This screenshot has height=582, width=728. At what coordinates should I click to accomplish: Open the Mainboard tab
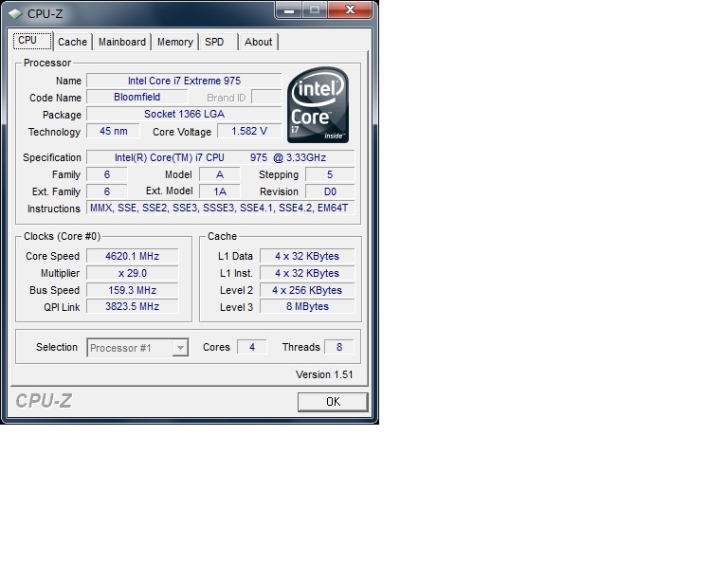coord(122,42)
